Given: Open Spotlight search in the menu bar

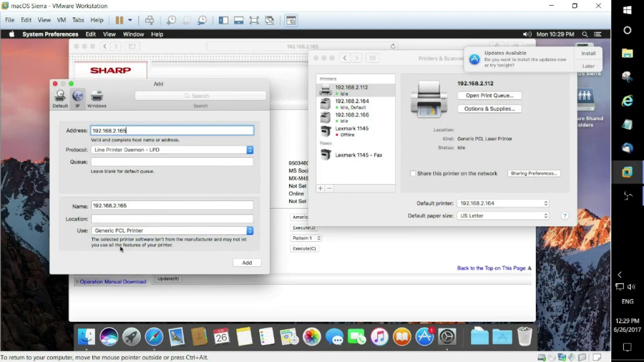Looking at the screenshot, I should (x=585, y=34).
